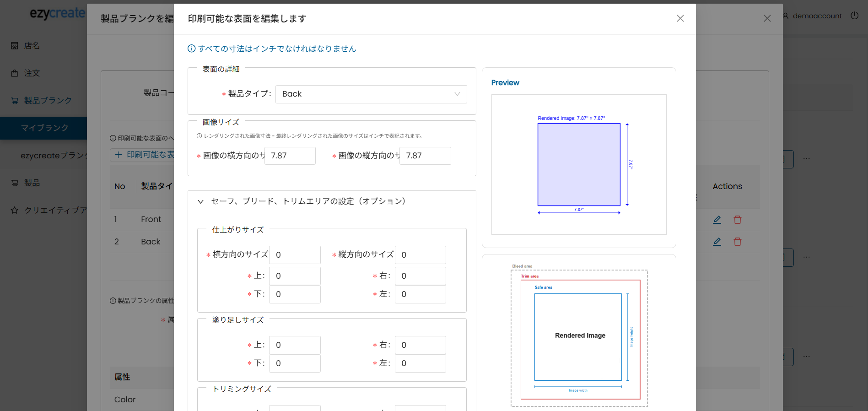868x411 pixels.
Task: Click the 塗り足しサイズ 上 input field
Action: pyautogui.click(x=295, y=345)
